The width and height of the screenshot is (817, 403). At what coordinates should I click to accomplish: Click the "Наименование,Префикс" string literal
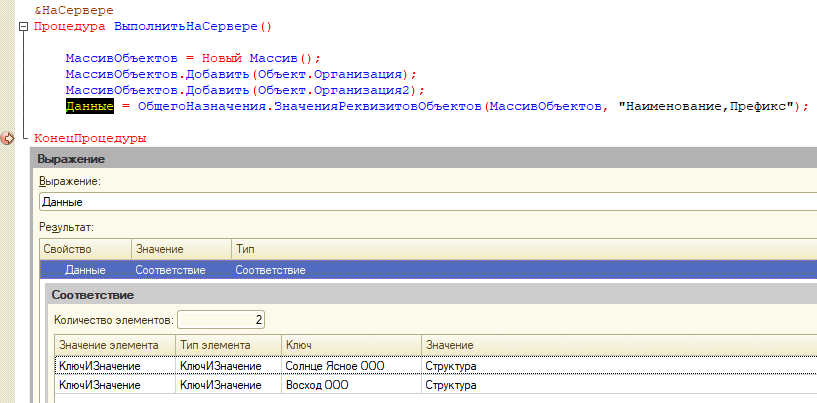click(707, 105)
